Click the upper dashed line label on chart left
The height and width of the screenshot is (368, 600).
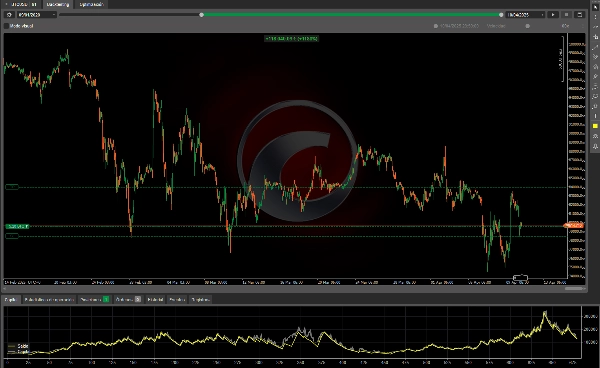coord(12,187)
